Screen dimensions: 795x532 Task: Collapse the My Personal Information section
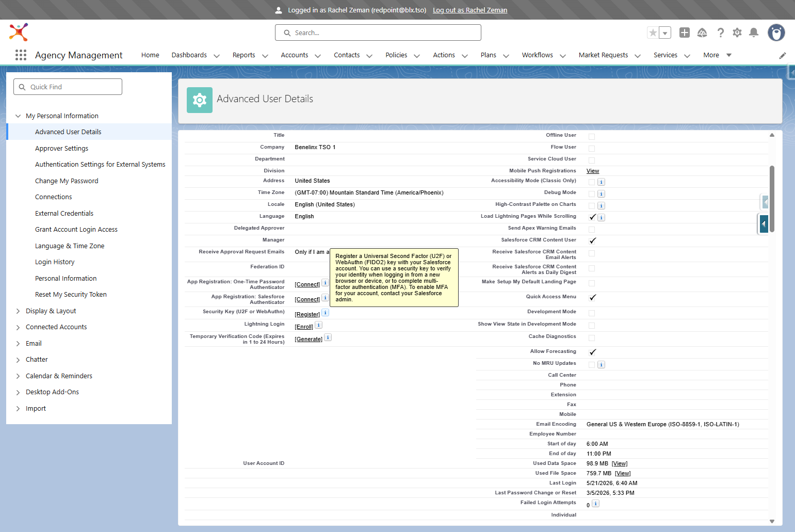click(x=18, y=116)
